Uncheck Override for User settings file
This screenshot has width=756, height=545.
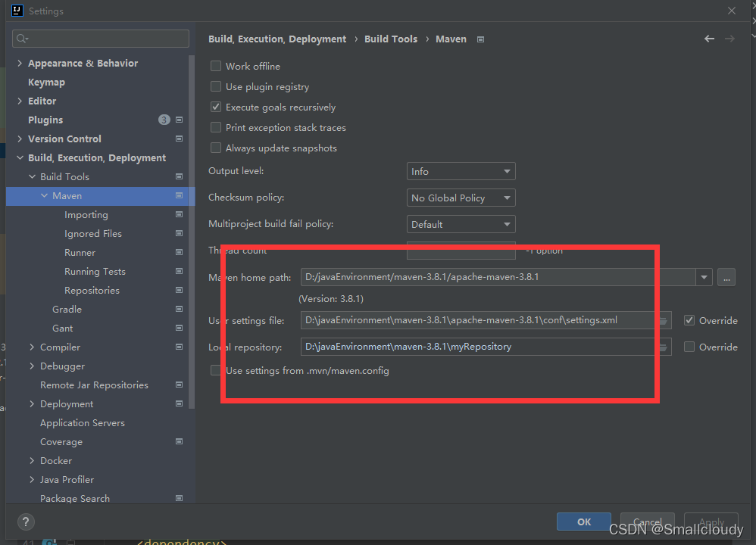(x=689, y=320)
